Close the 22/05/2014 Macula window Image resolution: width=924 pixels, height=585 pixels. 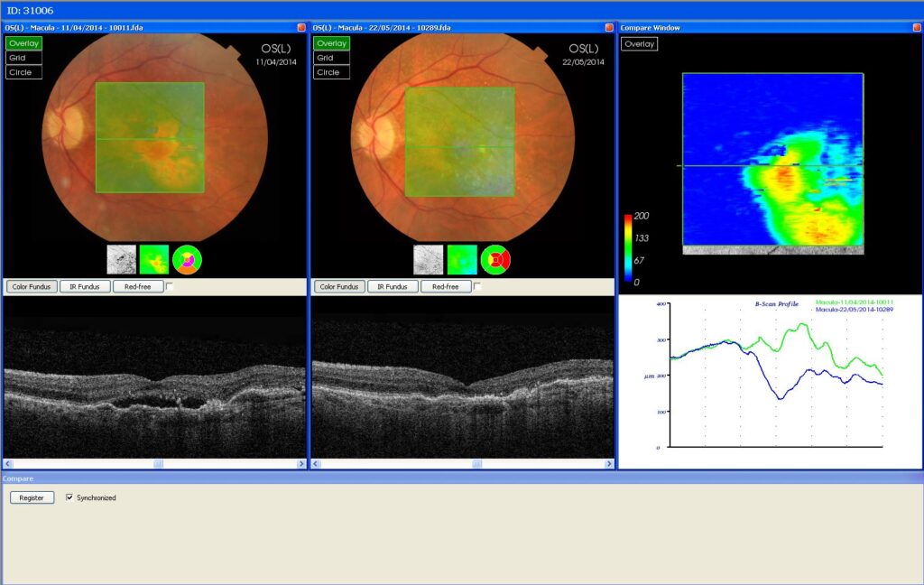click(609, 28)
